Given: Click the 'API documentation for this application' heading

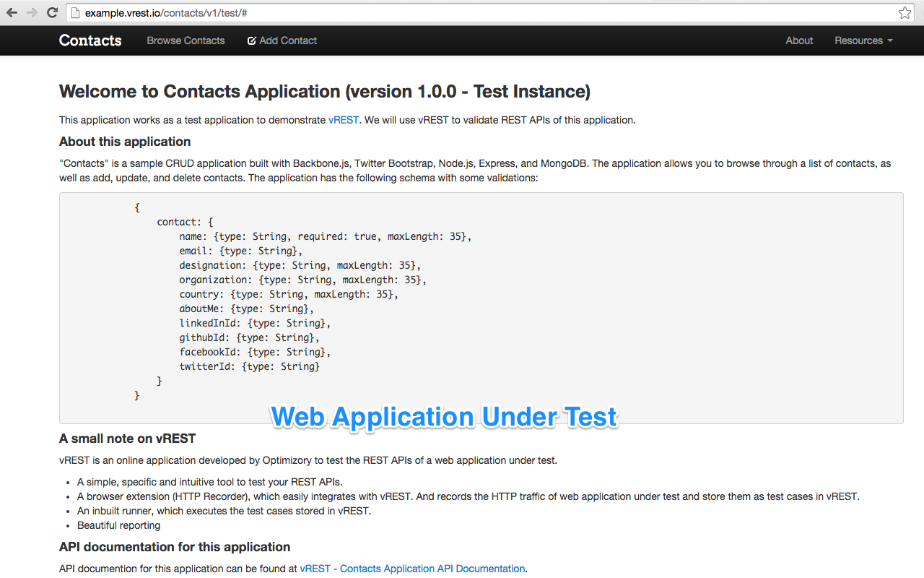Looking at the screenshot, I should 175,547.
